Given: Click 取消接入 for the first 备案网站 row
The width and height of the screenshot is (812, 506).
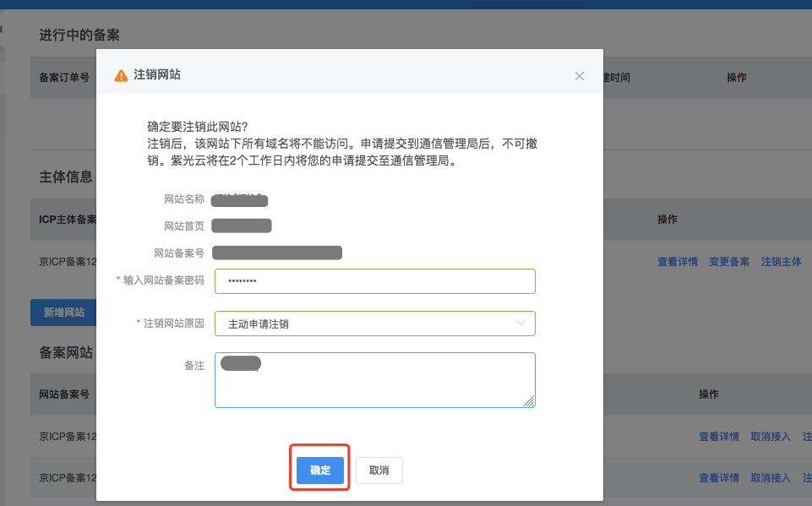Looking at the screenshot, I should 770,437.
